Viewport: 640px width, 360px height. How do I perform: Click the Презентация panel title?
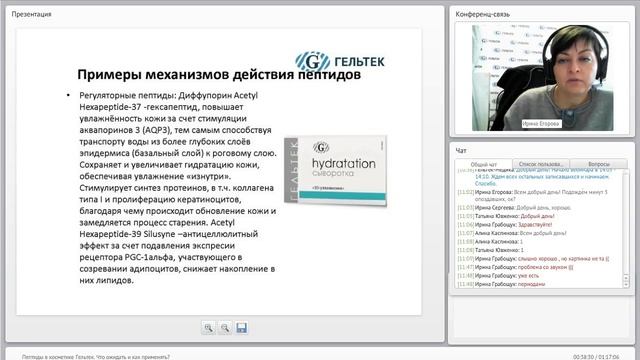(31, 14)
